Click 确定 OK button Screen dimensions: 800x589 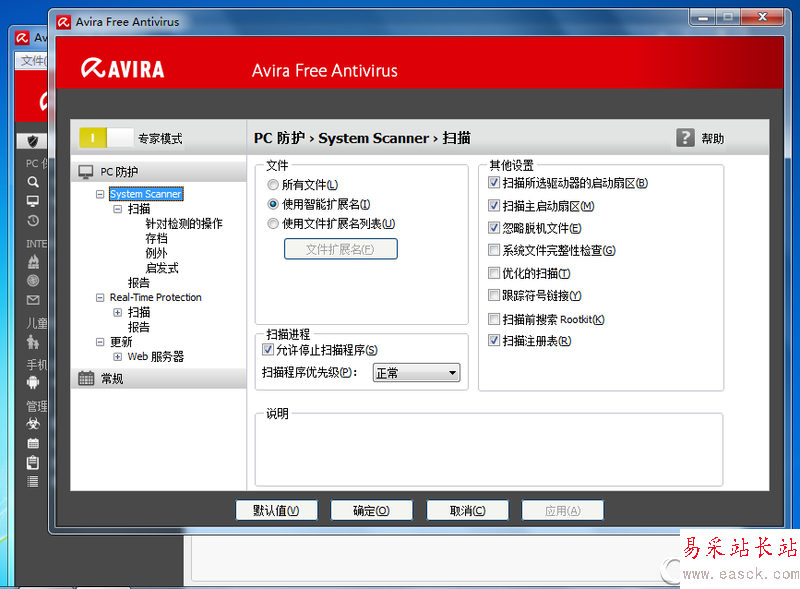[x=371, y=510]
